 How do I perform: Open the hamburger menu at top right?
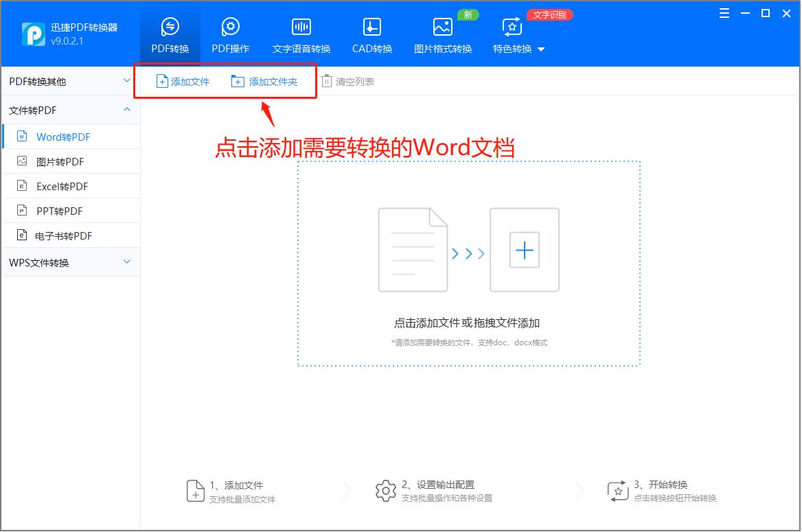724,12
